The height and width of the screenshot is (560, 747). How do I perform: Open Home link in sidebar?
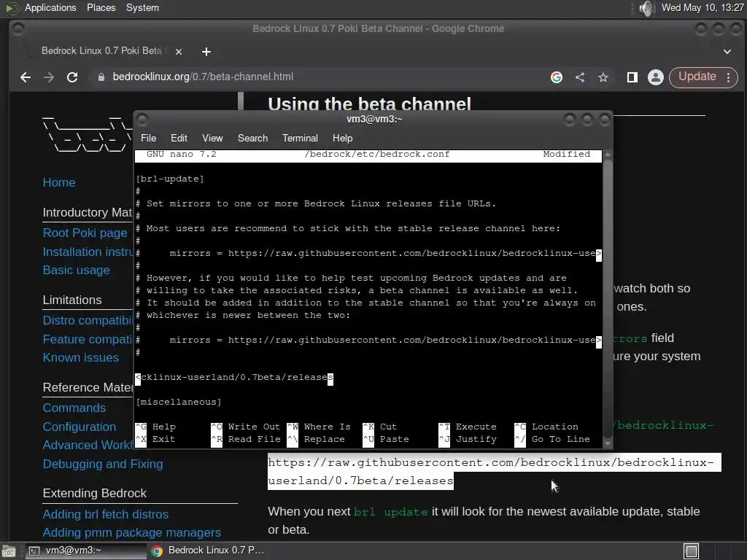click(x=59, y=182)
